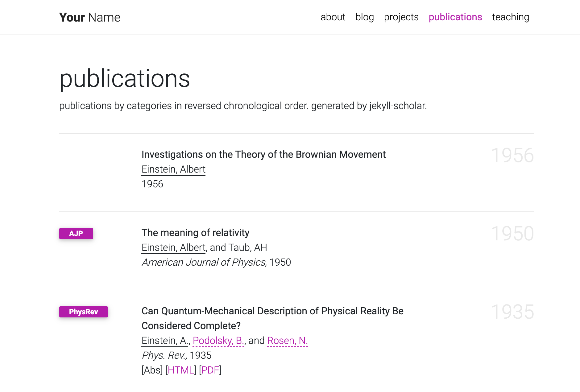580x392 pixels.
Task: Click the Brownian Movement publication title
Action: pyautogui.click(x=263, y=154)
